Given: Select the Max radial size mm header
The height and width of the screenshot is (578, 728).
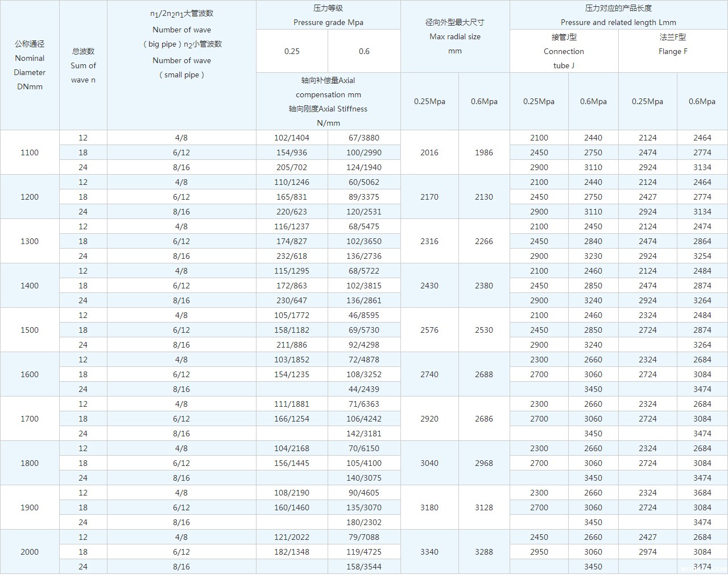Looking at the screenshot, I should click(455, 37).
